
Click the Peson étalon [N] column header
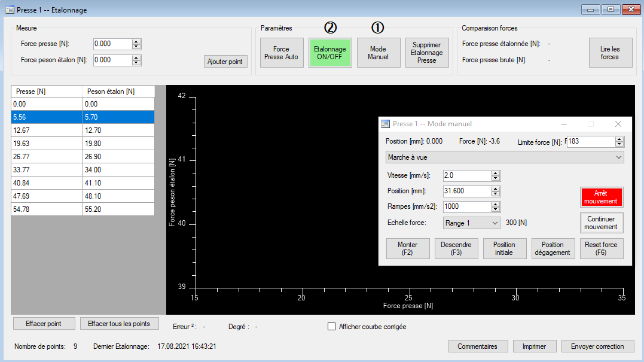click(x=119, y=91)
